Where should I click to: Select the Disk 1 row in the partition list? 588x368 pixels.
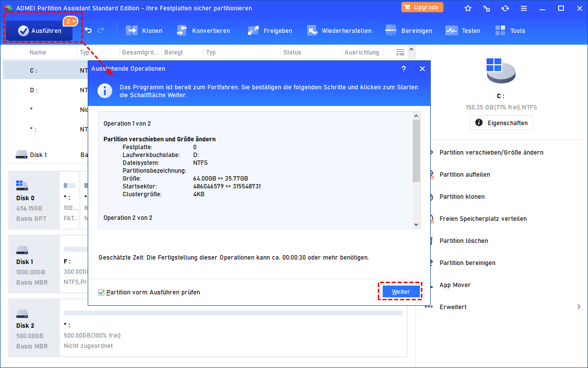(45, 155)
